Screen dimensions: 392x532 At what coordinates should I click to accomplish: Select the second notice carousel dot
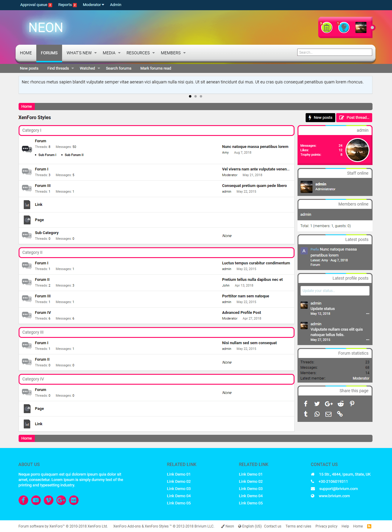196,96
